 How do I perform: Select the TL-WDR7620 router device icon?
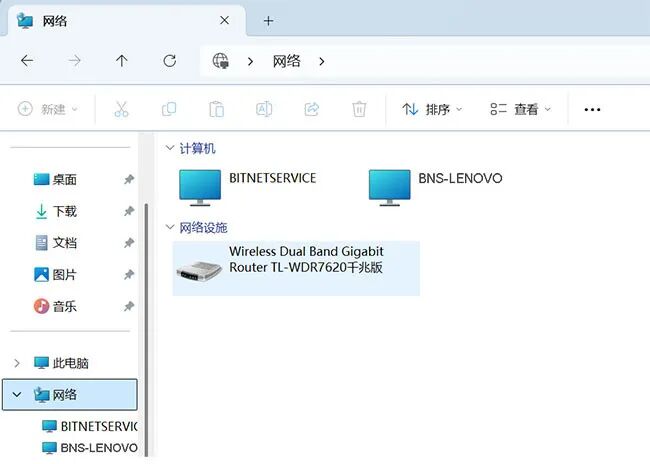[199, 272]
